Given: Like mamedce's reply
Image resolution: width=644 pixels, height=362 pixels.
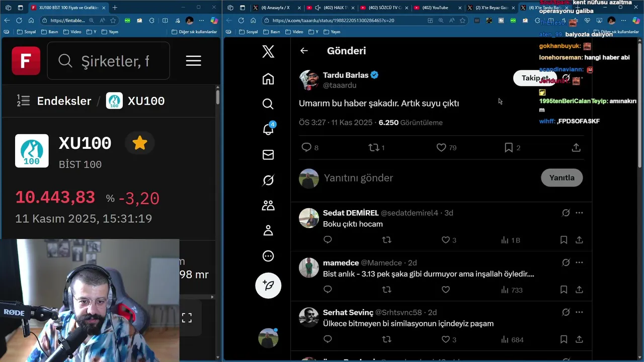Looking at the screenshot, I should coord(445,290).
